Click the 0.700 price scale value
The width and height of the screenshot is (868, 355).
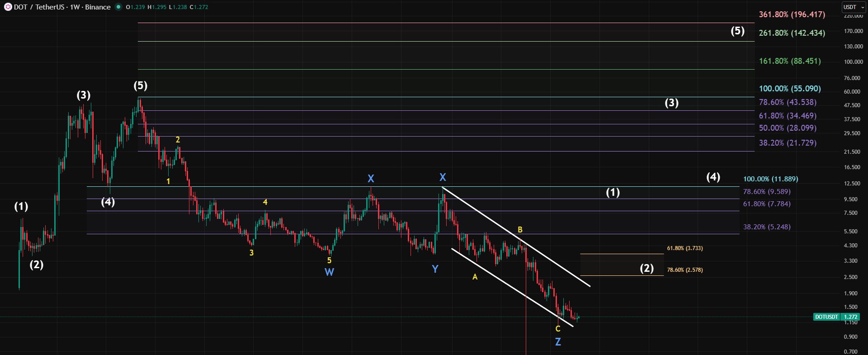[x=851, y=352]
